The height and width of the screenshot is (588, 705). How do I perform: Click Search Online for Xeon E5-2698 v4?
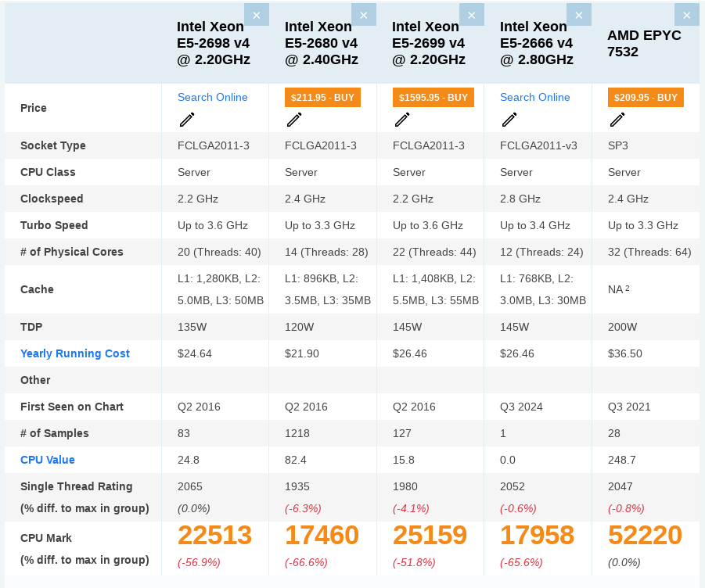(x=213, y=97)
